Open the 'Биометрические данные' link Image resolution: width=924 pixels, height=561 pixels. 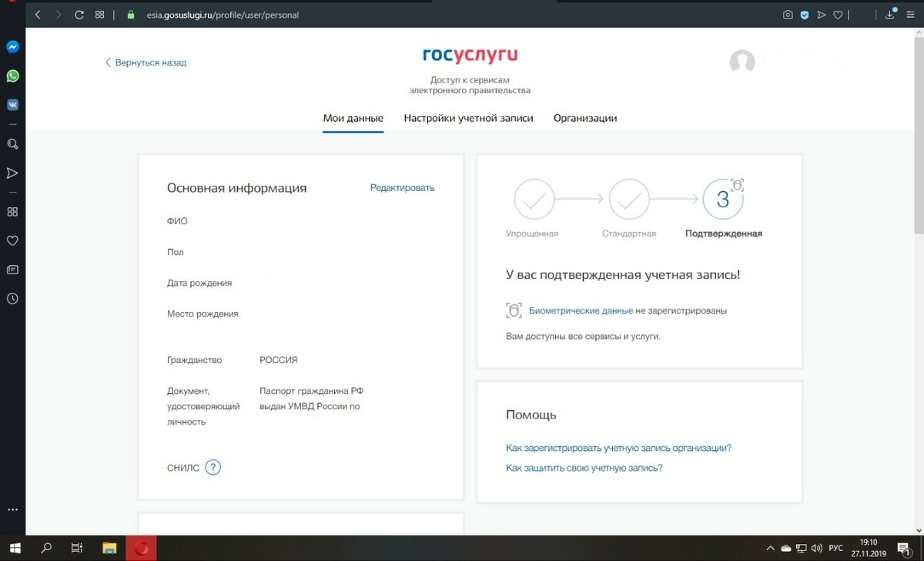pos(581,311)
